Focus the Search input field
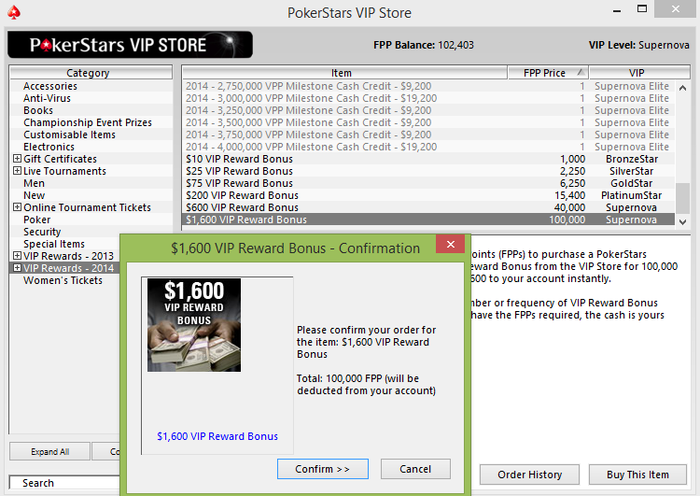 tap(65, 483)
